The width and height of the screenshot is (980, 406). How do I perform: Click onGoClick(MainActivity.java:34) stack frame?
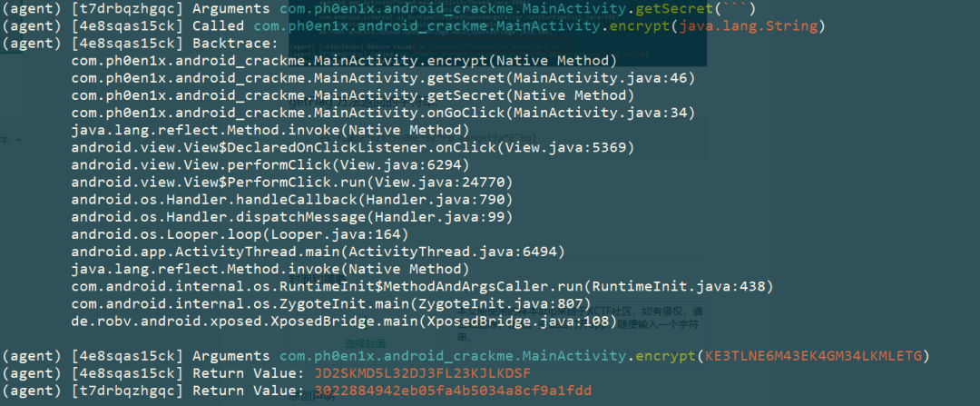point(383,113)
